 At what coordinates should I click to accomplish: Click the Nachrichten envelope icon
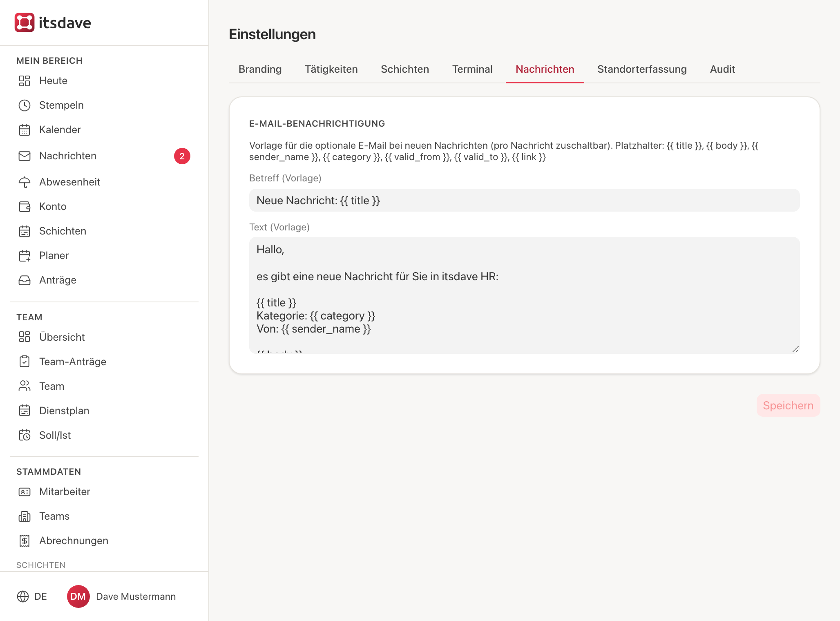click(x=25, y=156)
